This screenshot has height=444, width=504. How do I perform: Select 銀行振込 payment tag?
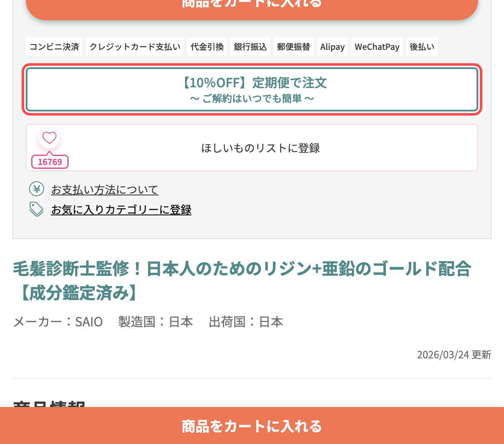point(250,47)
